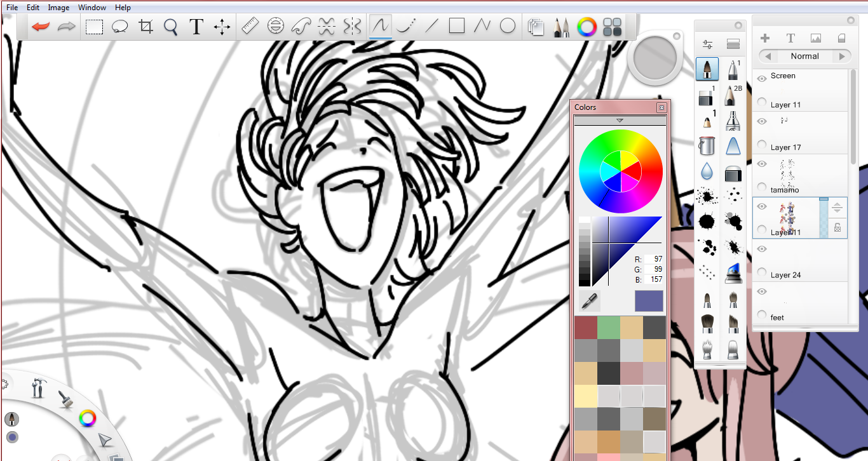Add an image layer in Layer Editor
868x461 pixels.
point(816,38)
